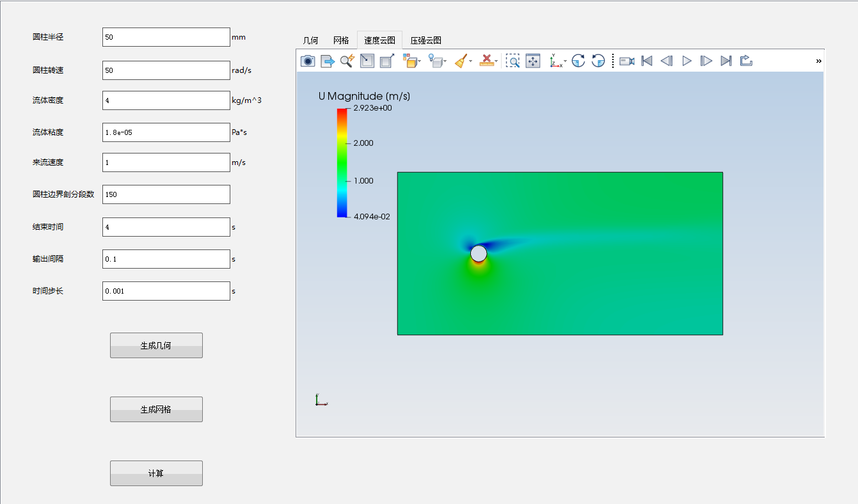Viewport: 858px width, 504px height.
Task: Click the 计算 button
Action: 156,473
